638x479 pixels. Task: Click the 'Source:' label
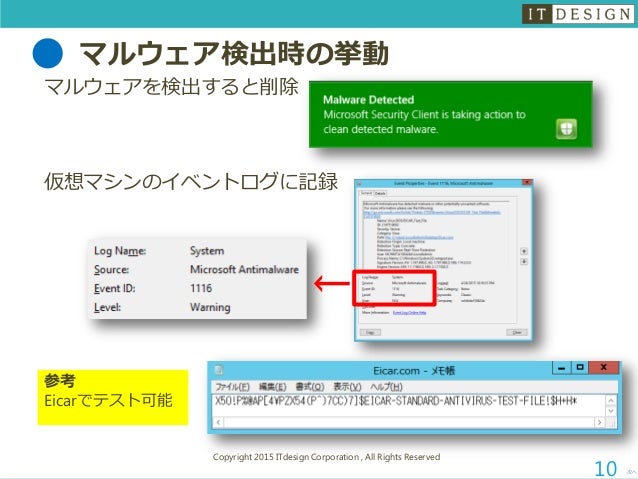pos(111,269)
